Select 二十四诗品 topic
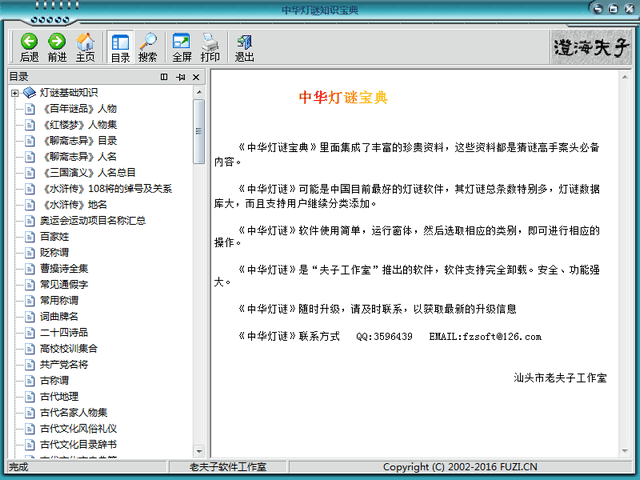Viewport: 640px width, 480px height. point(64,332)
